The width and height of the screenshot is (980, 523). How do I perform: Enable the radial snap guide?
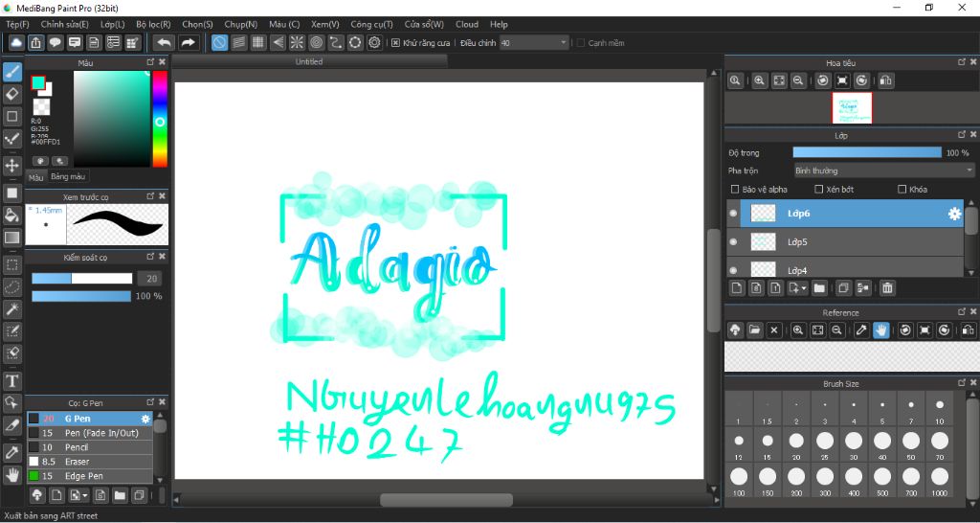[x=297, y=42]
